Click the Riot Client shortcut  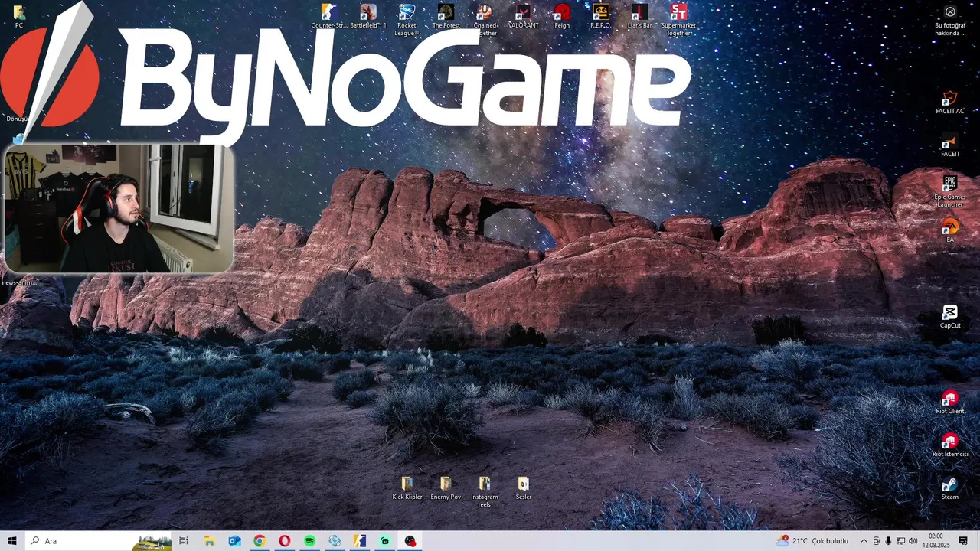950,403
